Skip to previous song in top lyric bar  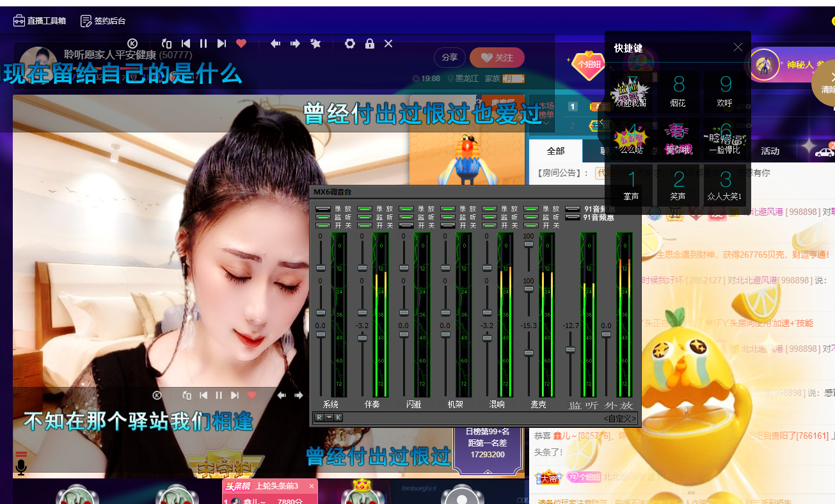click(186, 43)
